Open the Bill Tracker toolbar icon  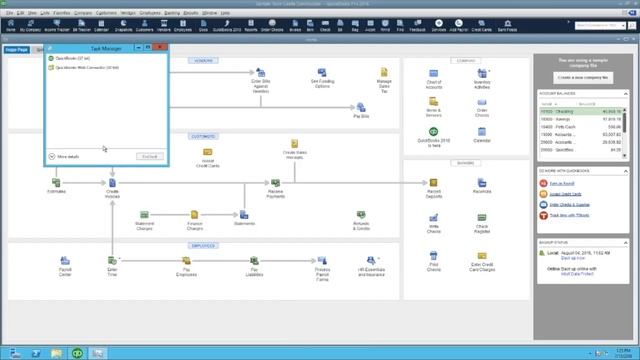(x=82, y=25)
